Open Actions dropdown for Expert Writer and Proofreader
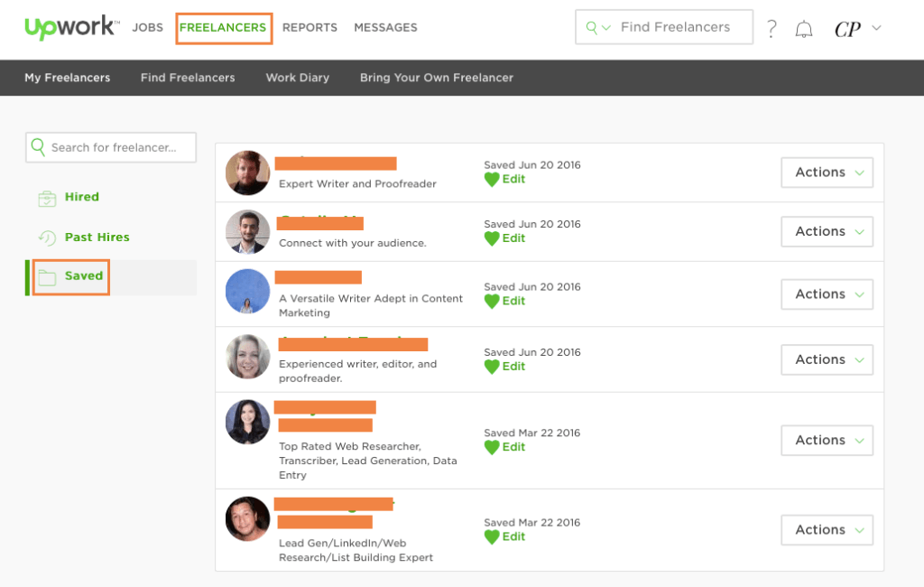924x587 pixels. (x=827, y=172)
